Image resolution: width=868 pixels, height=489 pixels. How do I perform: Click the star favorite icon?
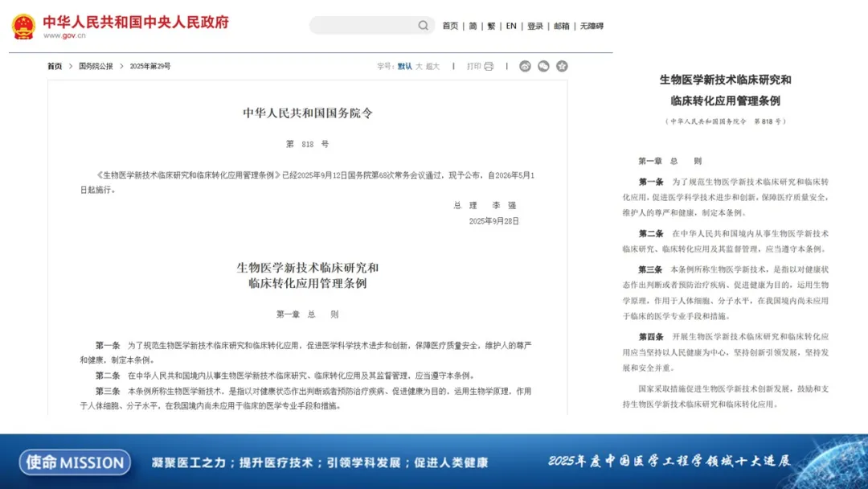[562, 68]
